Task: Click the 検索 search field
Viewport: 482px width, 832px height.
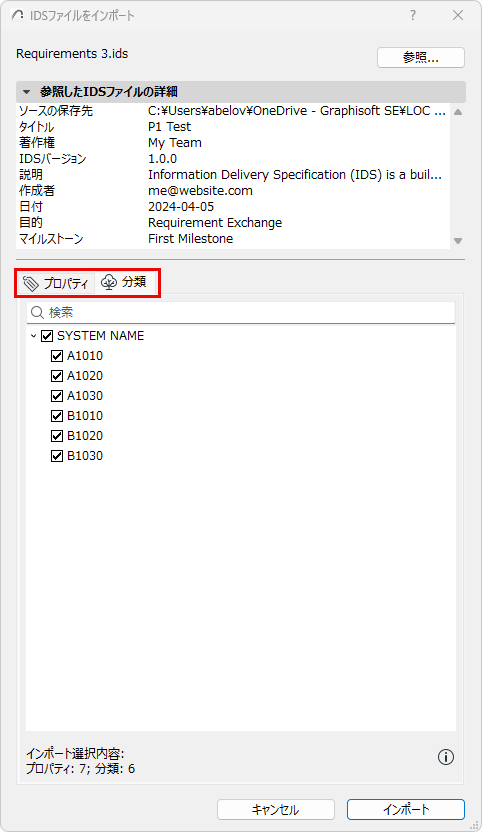Action: [x=241, y=313]
